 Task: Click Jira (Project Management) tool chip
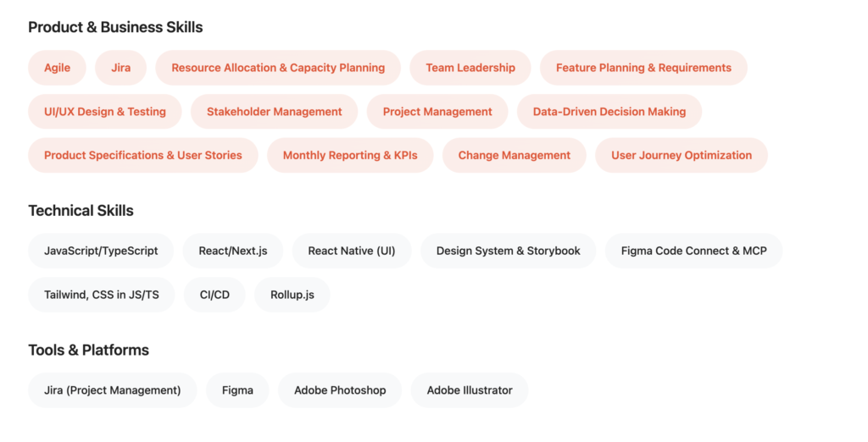point(113,390)
